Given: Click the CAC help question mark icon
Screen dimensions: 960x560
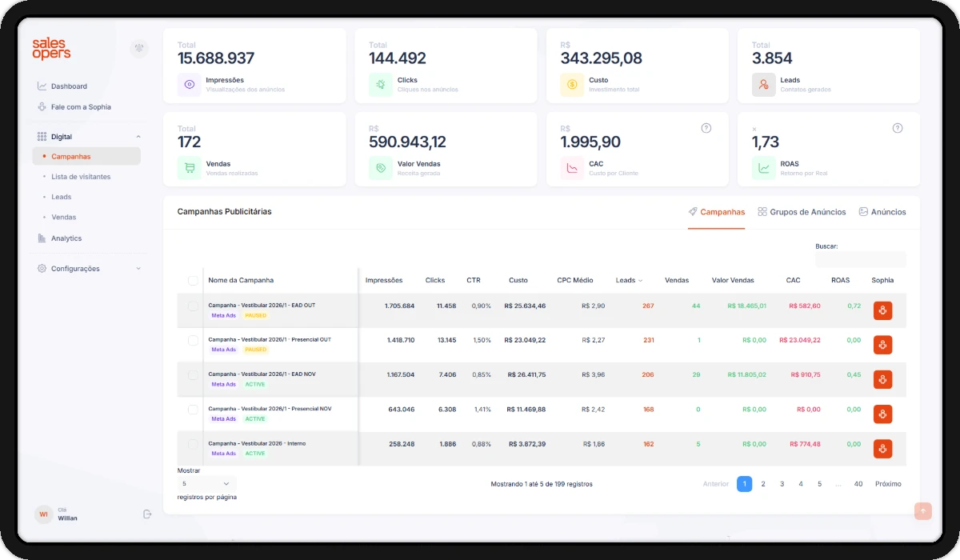Looking at the screenshot, I should point(706,128).
